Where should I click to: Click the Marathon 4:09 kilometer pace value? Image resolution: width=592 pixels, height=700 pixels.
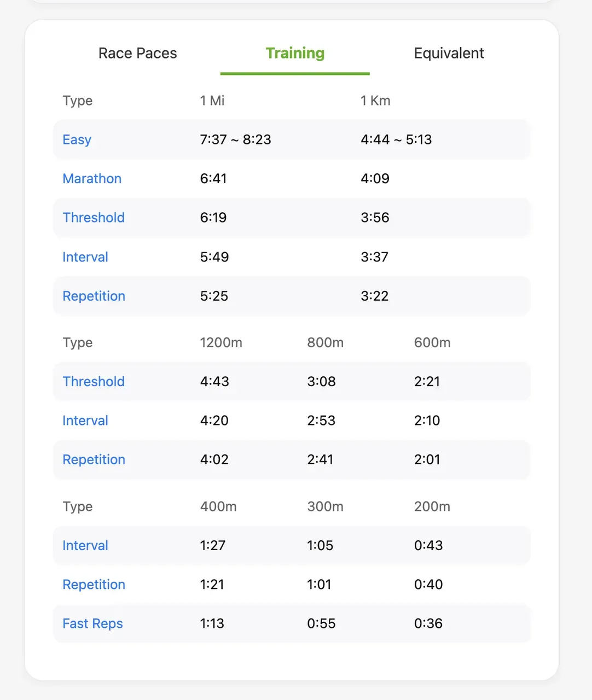pyautogui.click(x=375, y=178)
